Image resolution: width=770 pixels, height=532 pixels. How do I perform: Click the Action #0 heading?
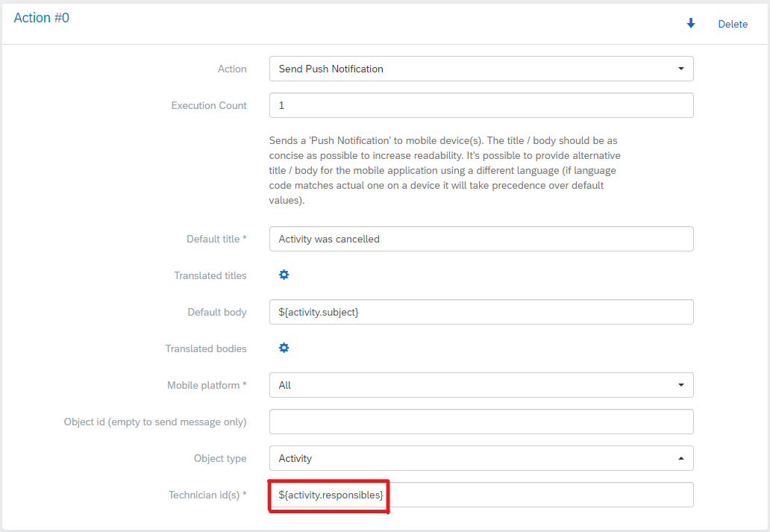tap(42, 18)
